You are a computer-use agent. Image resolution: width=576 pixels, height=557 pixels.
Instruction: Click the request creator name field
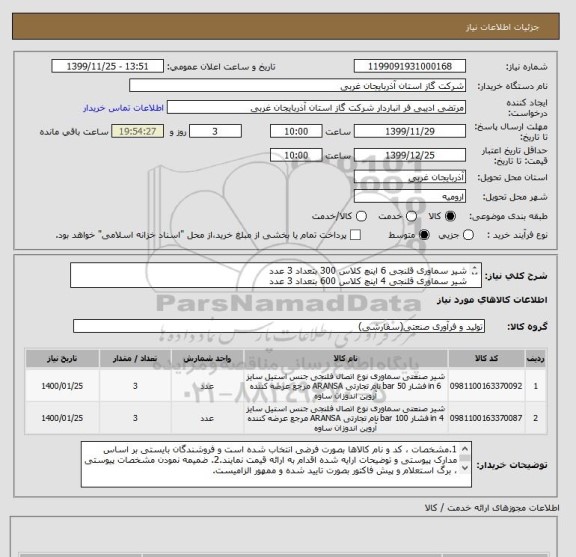(316, 108)
